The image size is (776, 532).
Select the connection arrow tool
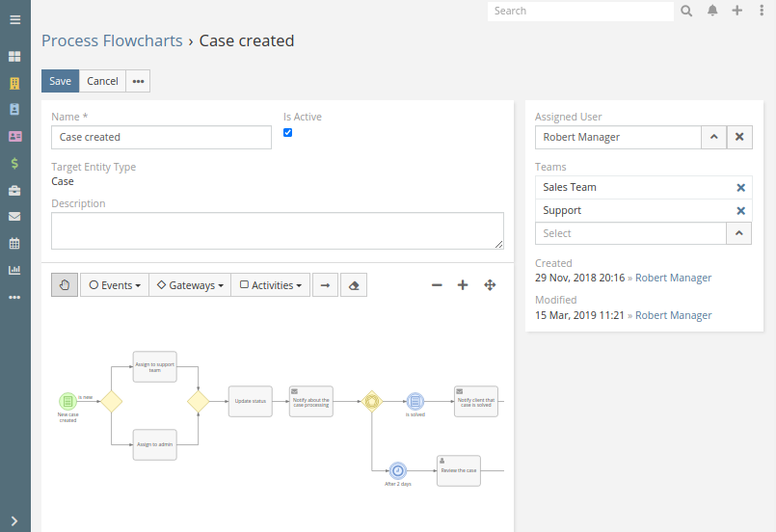point(325,285)
